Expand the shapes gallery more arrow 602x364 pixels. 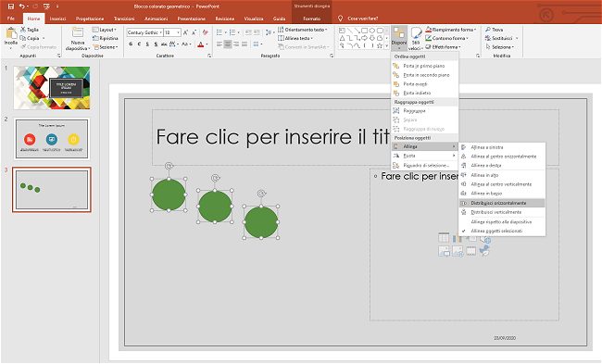coord(386,46)
